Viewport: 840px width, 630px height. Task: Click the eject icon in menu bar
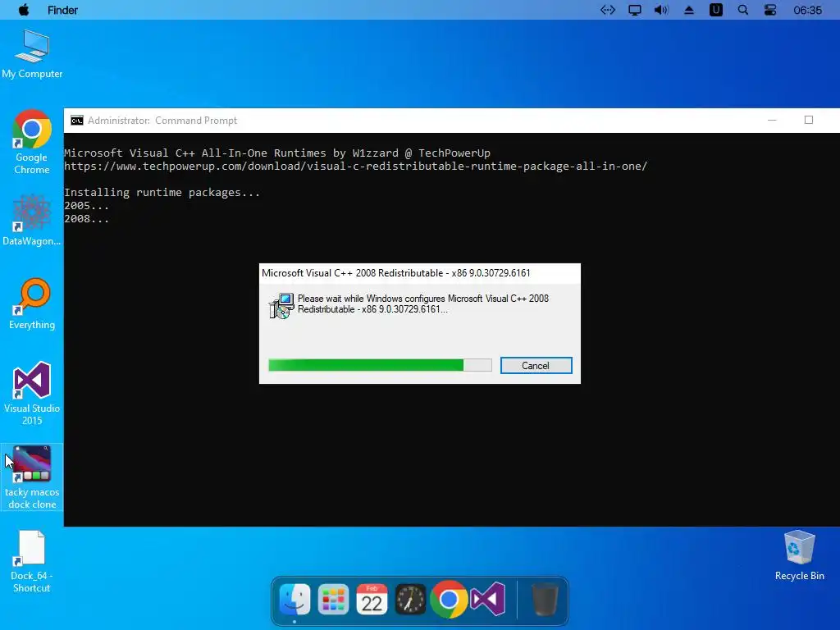point(689,10)
